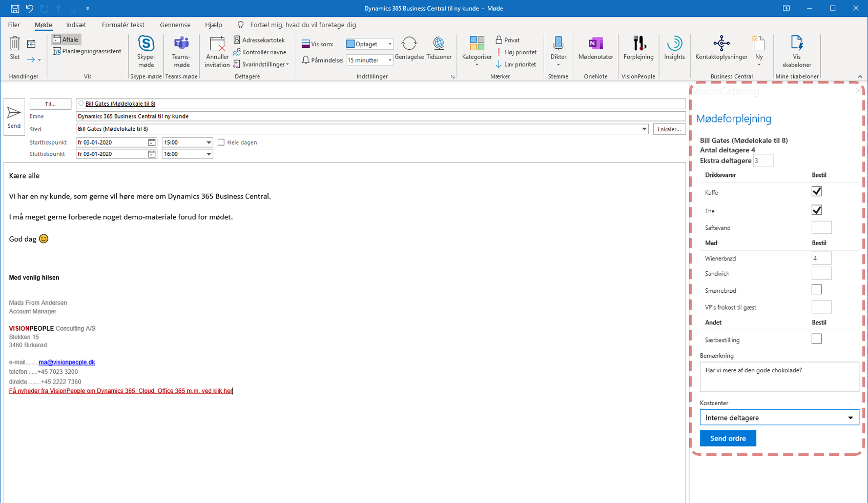Click the Sandwich quantity field
The width and height of the screenshot is (868, 503).
[x=821, y=273]
